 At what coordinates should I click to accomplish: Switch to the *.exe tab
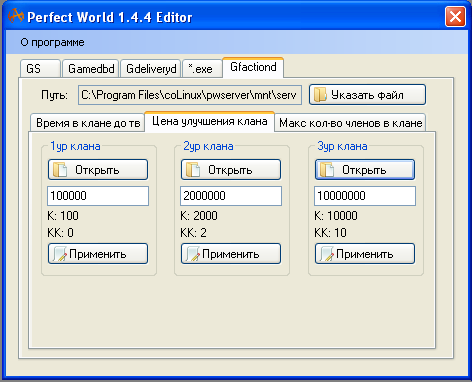(x=202, y=69)
